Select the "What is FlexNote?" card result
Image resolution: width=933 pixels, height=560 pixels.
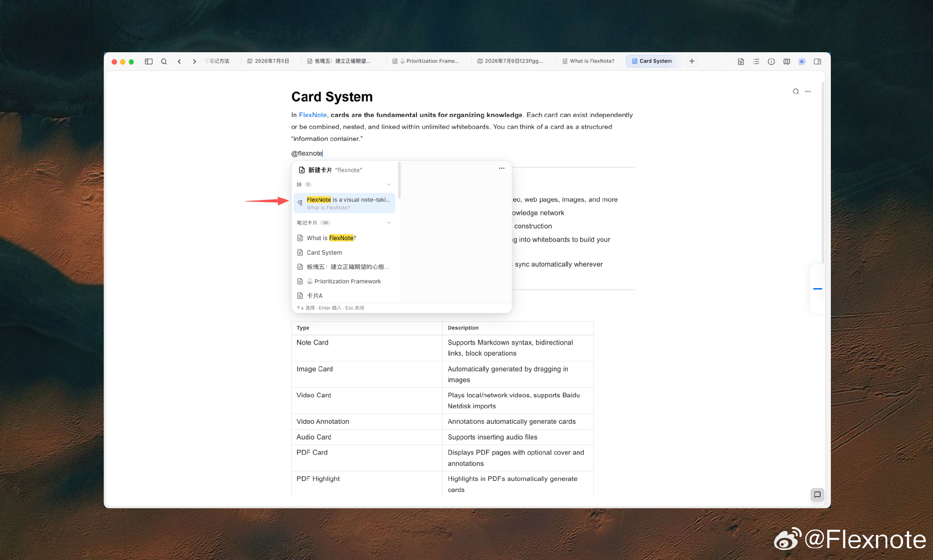344,238
